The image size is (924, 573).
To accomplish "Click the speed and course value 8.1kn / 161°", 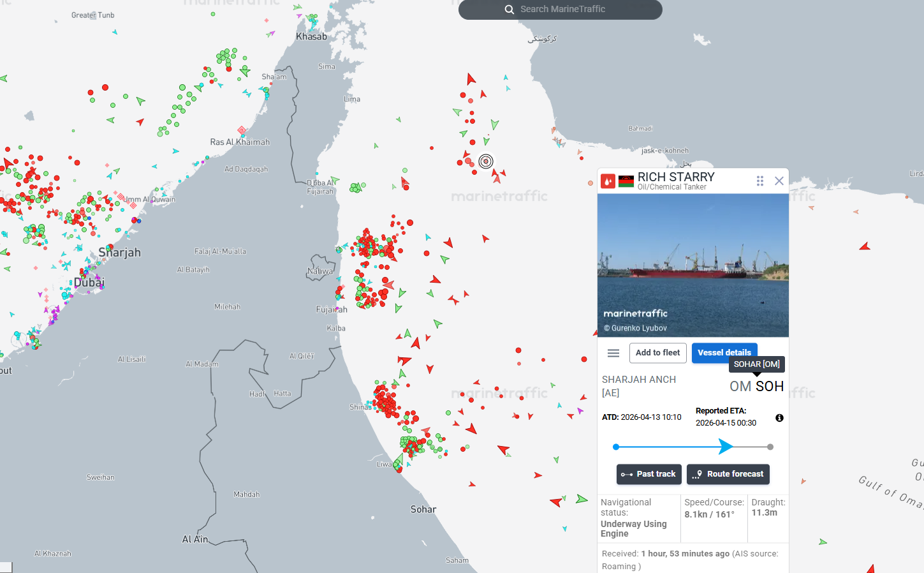I will click(x=710, y=514).
